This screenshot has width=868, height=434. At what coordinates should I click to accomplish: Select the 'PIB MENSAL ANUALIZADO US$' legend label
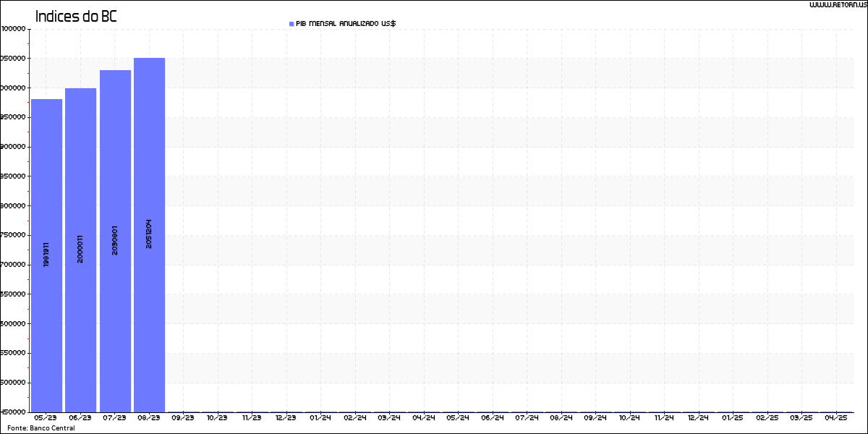tap(346, 24)
